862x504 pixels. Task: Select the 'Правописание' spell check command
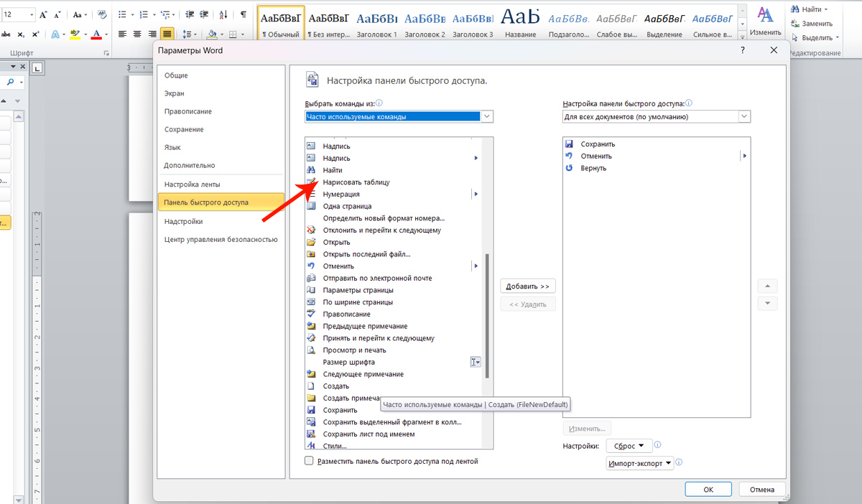pyautogui.click(x=346, y=314)
